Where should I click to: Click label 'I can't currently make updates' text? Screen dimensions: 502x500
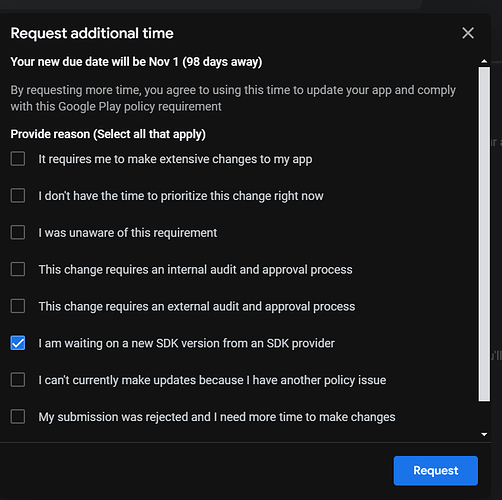pyautogui.click(x=212, y=380)
